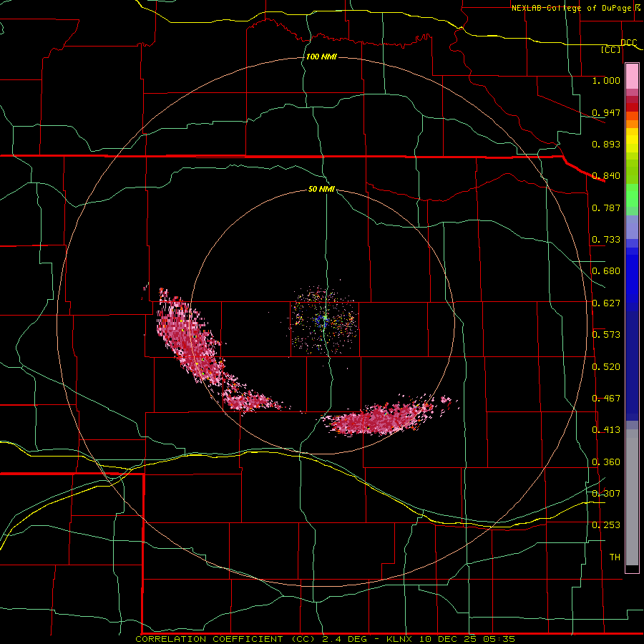Click the 0.733 scale value

[606, 240]
